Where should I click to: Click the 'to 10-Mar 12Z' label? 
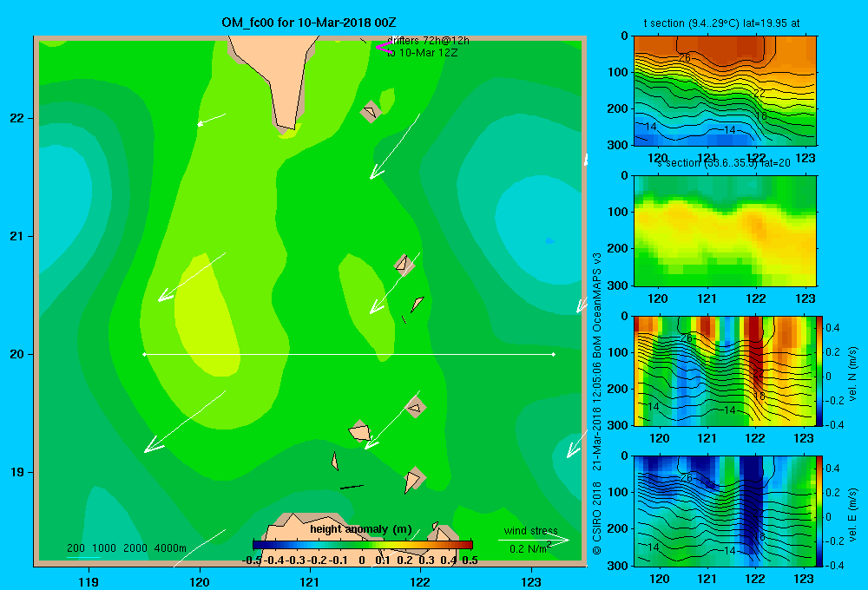423,53
